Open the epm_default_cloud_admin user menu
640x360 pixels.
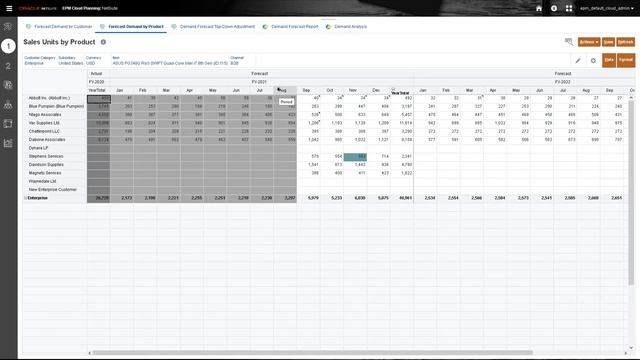point(607,8)
